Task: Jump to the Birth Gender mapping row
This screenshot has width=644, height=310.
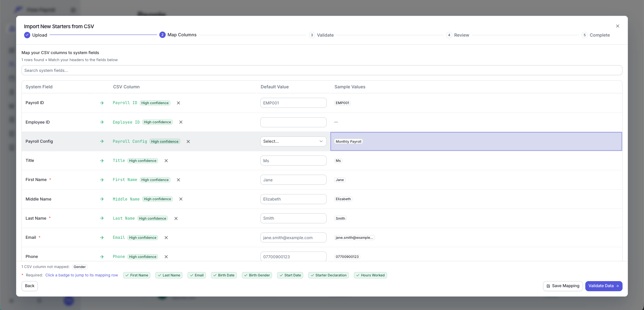Action: [x=257, y=275]
